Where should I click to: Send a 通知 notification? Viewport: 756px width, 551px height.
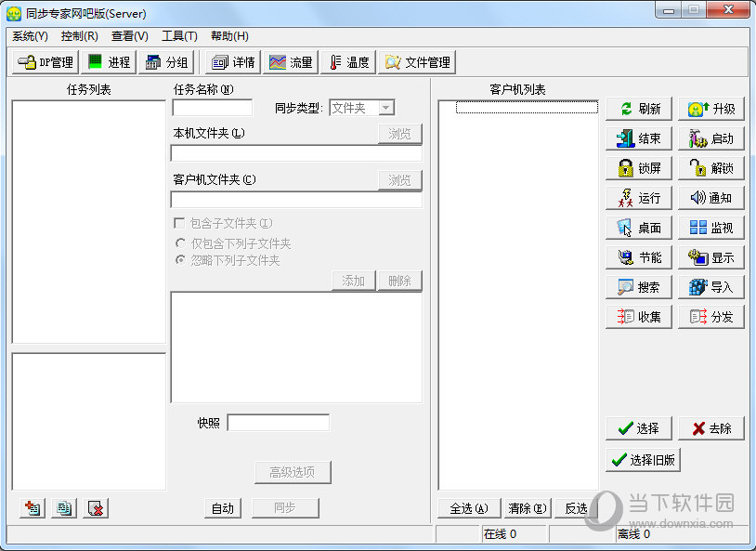point(711,198)
